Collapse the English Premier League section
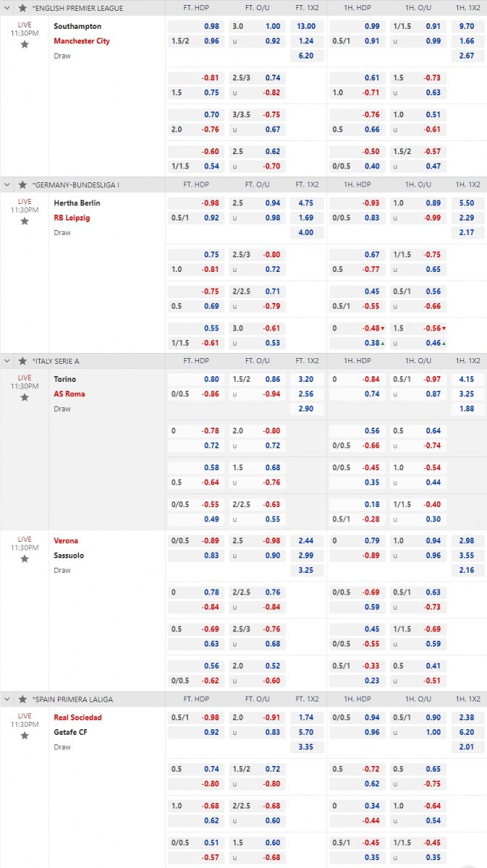487x868 pixels. pyautogui.click(x=8, y=8)
